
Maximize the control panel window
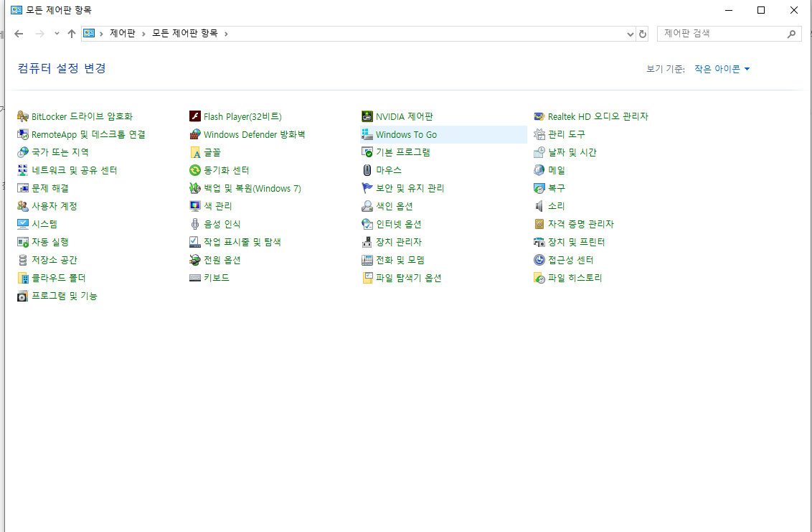[761, 10]
